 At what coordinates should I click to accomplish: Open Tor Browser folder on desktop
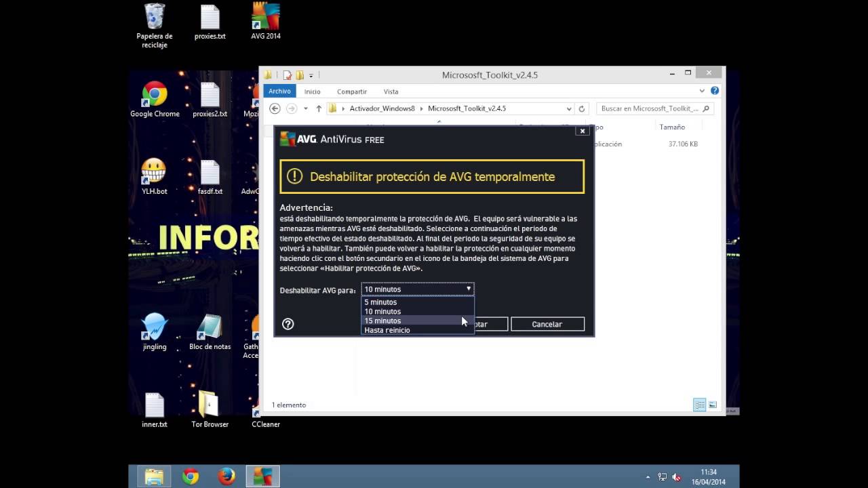pyautogui.click(x=210, y=410)
